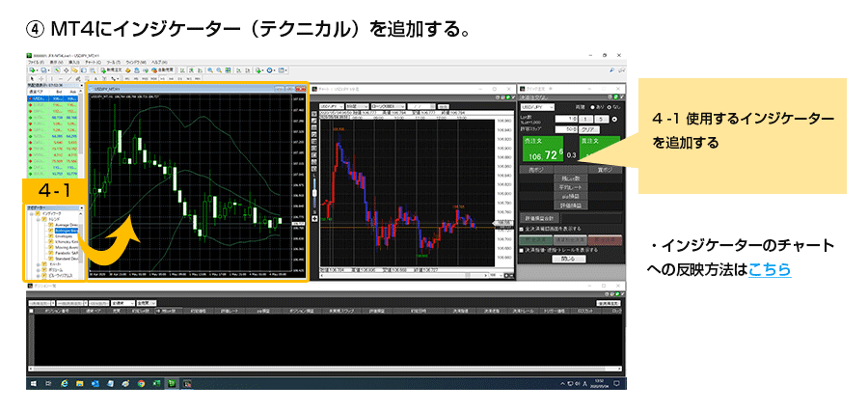This screenshot has height=412, width=868.
Task: Open the ヘルプ(H) menu
Action: coord(159,63)
